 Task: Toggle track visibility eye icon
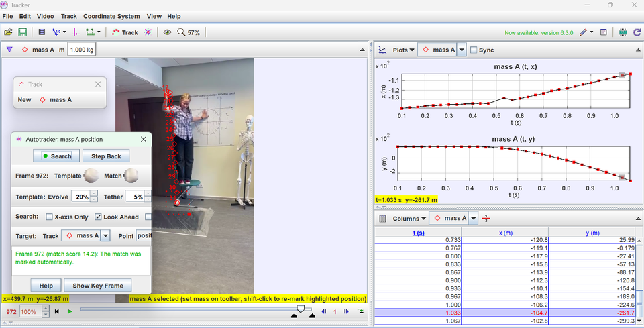click(x=167, y=32)
